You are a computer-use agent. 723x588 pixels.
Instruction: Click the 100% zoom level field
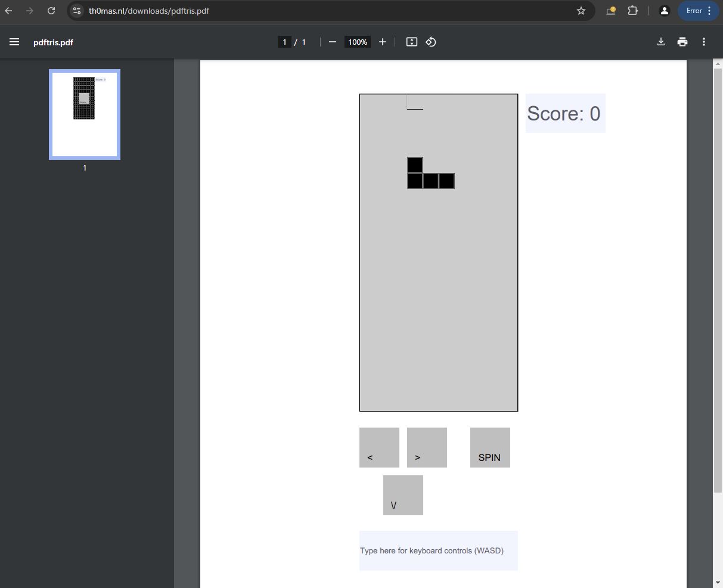click(358, 42)
